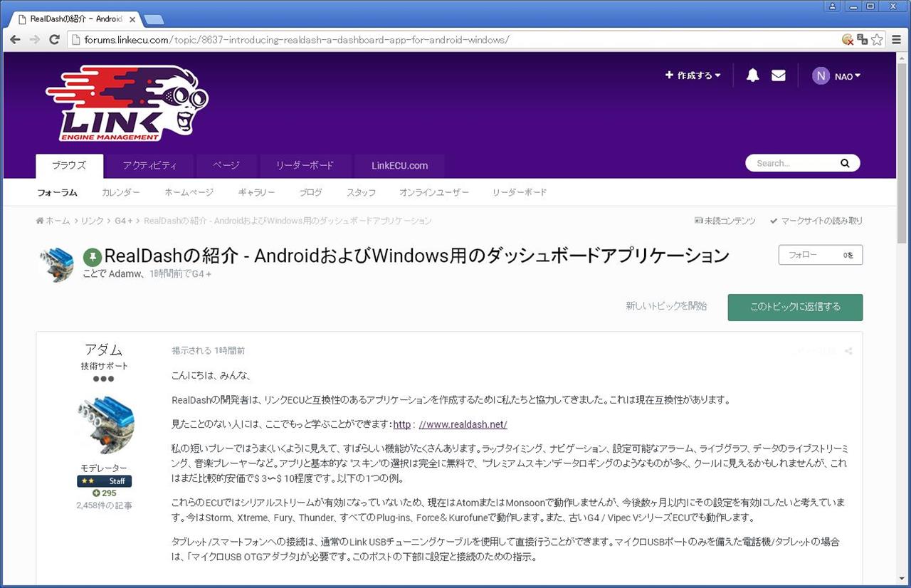Select the LinkECU.com tab
Screen dimensions: 911x588
pyautogui.click(x=400, y=166)
